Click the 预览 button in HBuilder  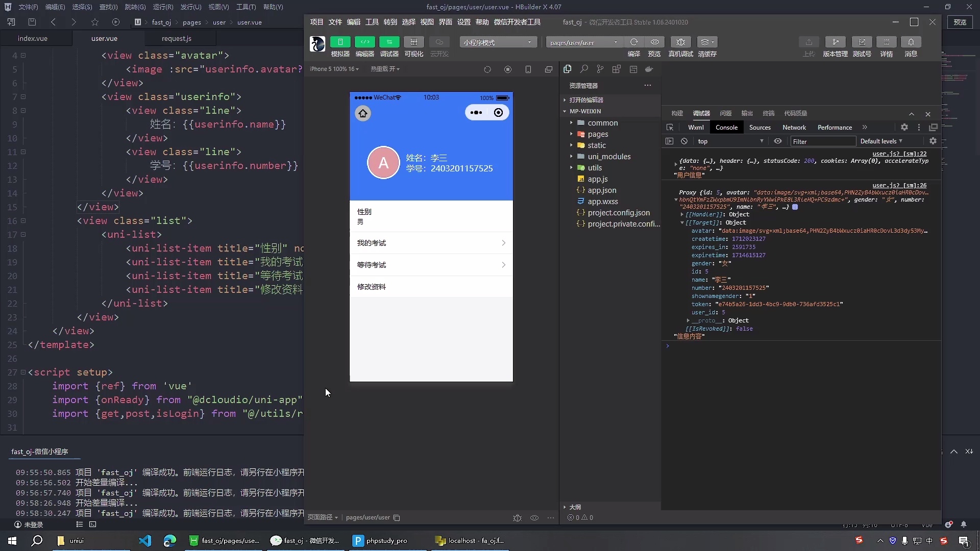[960, 22]
